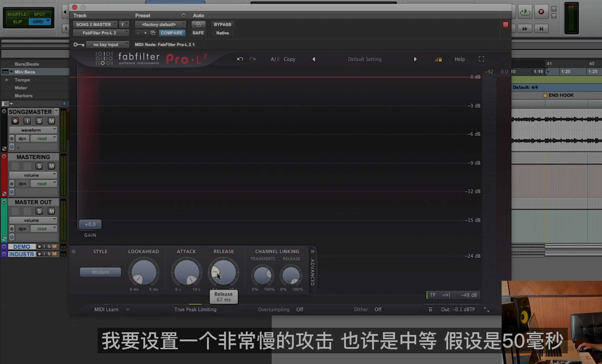Toggle full screen mode icon in plugin
The width and height of the screenshot is (602, 364).
coord(481,59)
